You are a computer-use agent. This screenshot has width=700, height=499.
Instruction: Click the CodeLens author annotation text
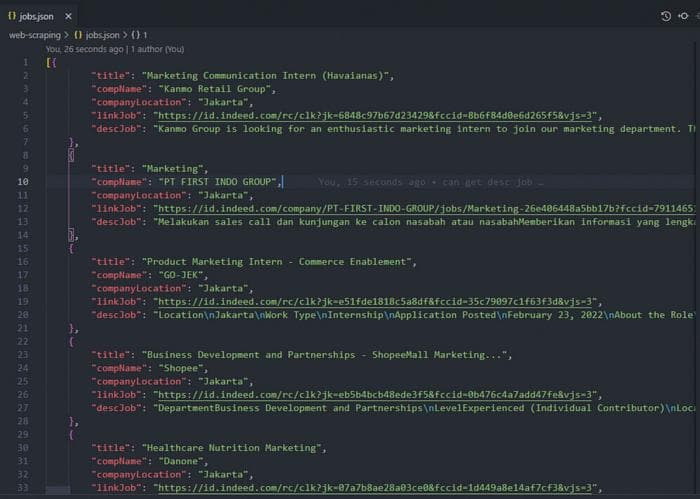pos(115,49)
